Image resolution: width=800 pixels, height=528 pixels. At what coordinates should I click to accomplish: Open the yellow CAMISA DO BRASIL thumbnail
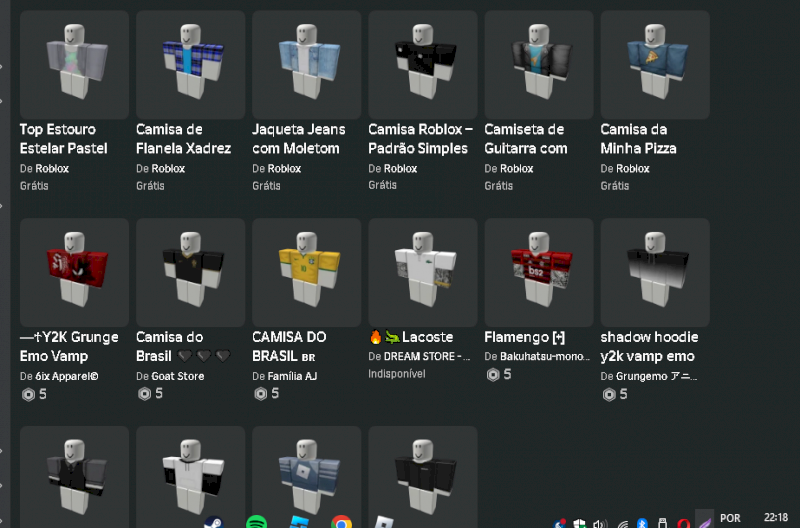pyautogui.click(x=307, y=272)
